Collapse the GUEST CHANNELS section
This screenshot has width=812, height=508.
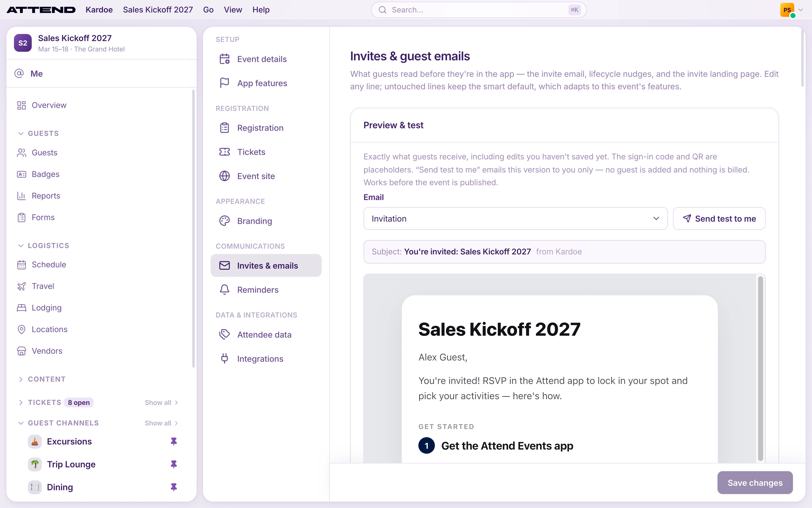[21, 423]
